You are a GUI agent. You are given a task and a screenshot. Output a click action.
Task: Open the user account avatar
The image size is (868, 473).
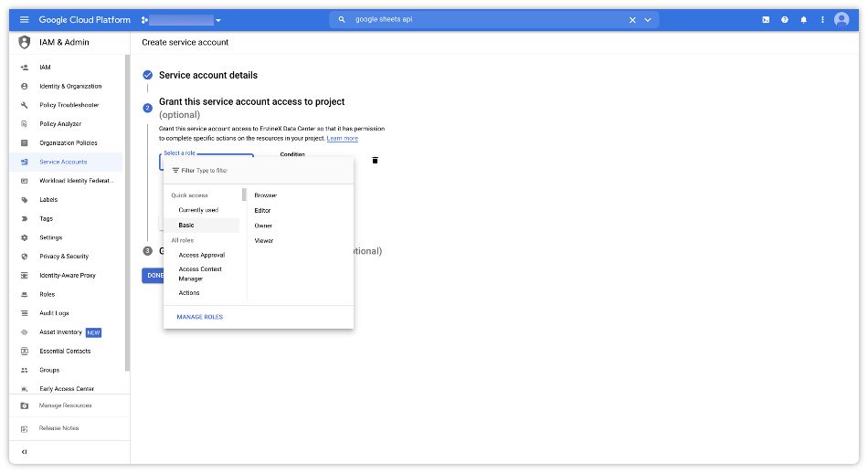[x=842, y=20]
